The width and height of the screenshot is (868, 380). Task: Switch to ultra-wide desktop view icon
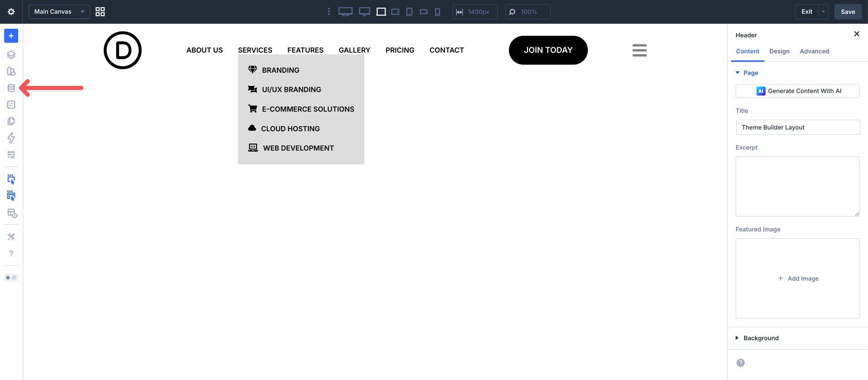[x=345, y=12]
